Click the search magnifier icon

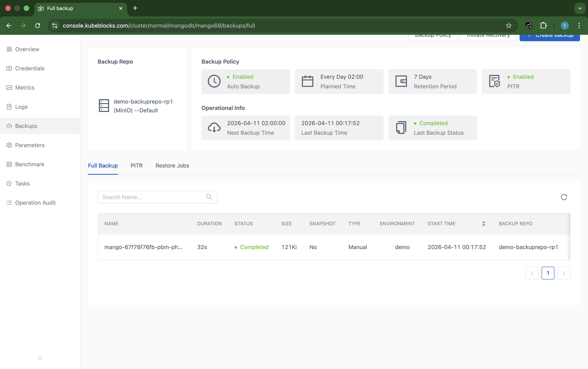[x=209, y=197]
